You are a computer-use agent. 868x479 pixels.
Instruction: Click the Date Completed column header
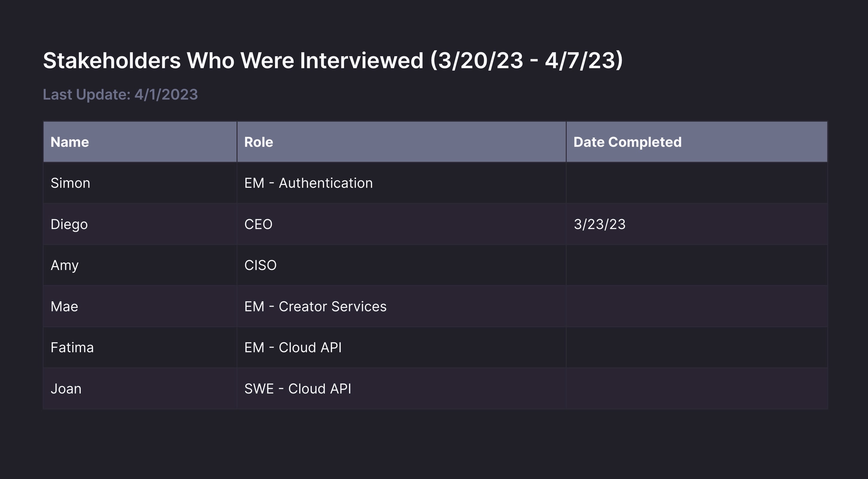click(697, 142)
